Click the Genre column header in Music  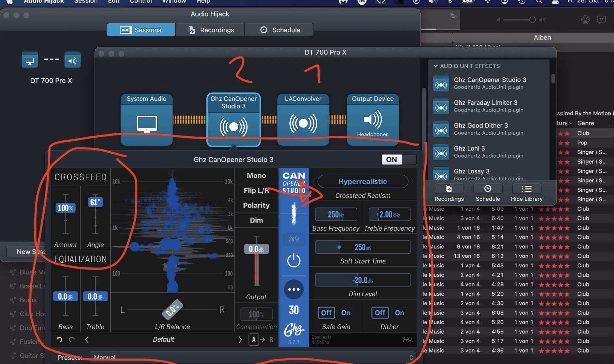click(585, 123)
